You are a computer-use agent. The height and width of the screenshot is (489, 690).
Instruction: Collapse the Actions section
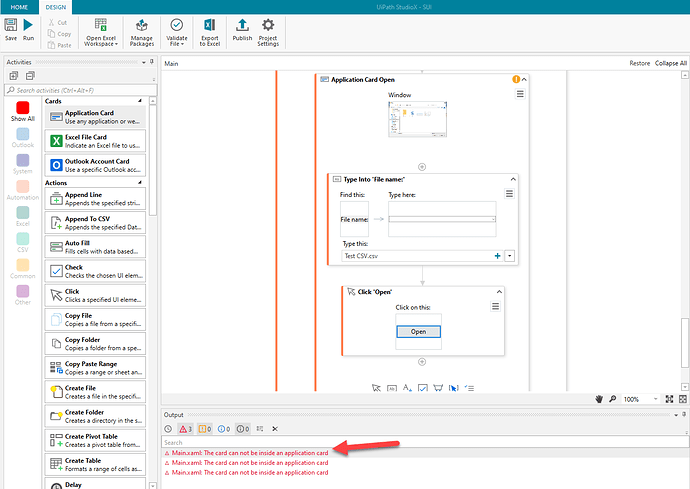pos(140,182)
